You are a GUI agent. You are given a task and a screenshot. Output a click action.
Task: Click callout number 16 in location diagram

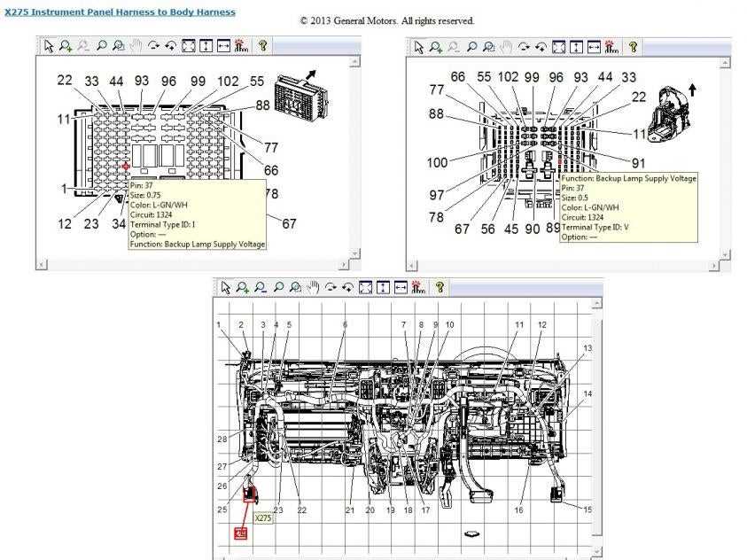coord(518,510)
